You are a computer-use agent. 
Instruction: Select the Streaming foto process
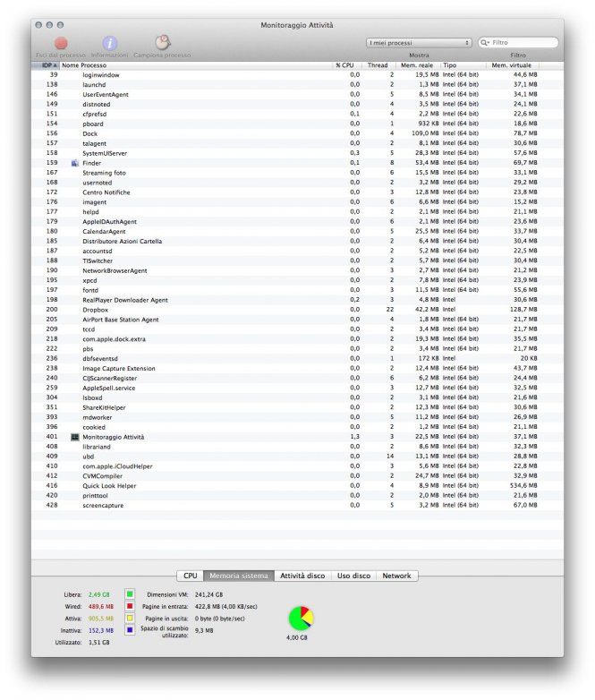pyautogui.click(x=297, y=174)
